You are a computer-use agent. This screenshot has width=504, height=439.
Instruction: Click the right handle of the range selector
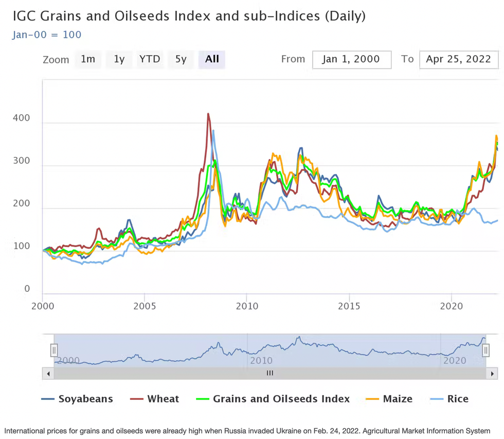[x=486, y=350]
